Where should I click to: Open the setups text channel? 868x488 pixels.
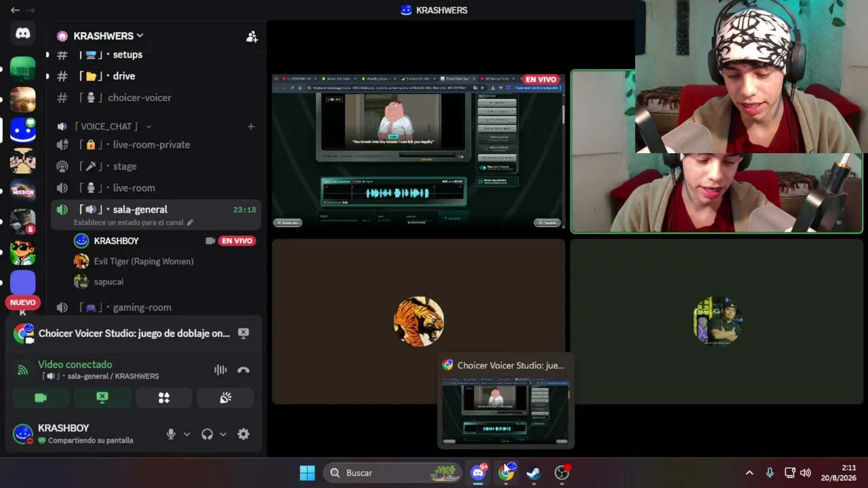[x=155, y=54]
